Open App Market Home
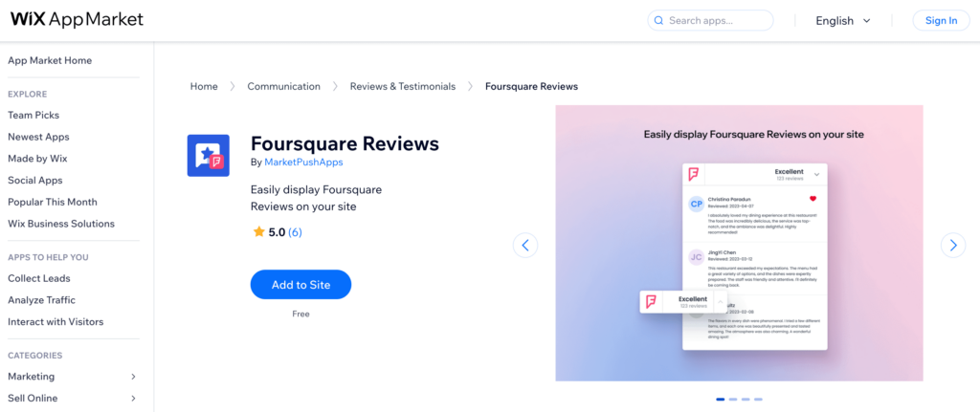The image size is (980, 412). click(x=50, y=60)
